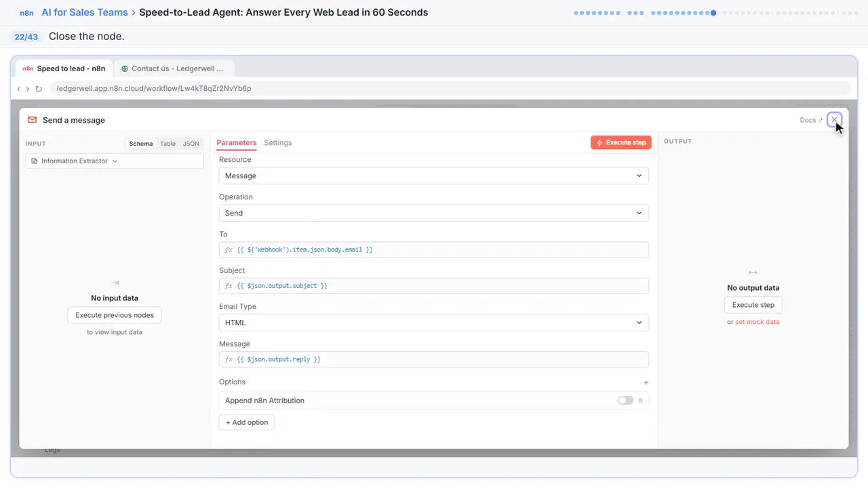Click the globe icon on the Contact us tab

click(x=125, y=68)
